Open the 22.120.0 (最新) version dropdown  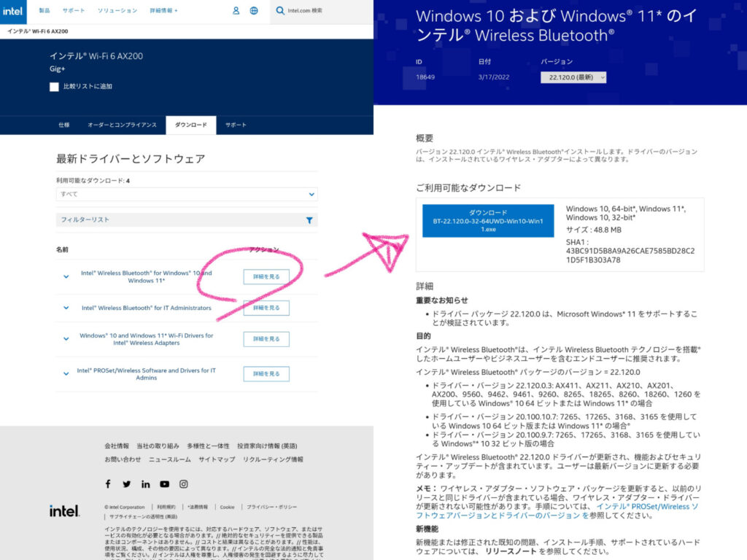(x=573, y=77)
